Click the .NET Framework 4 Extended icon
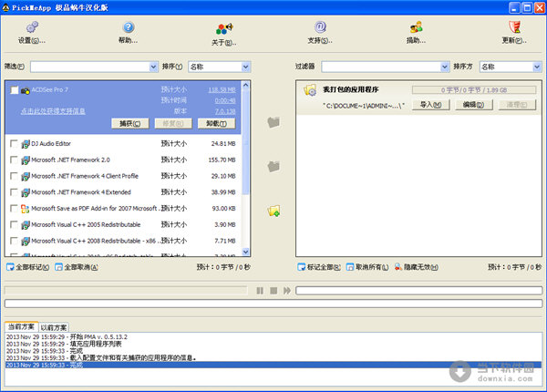 [x=26, y=192]
